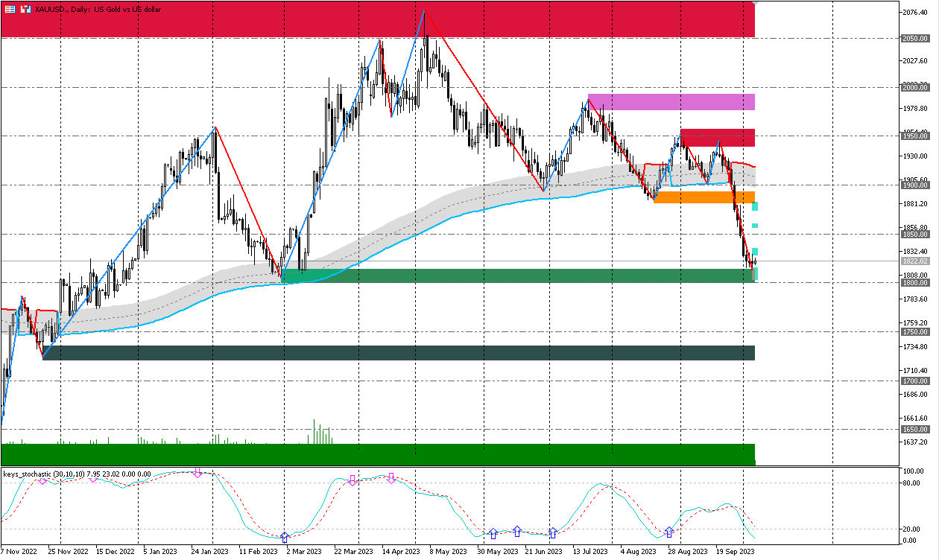Click the 100.00 stochastic scale value
Viewport: 939px width, 560px height.
pos(914,471)
